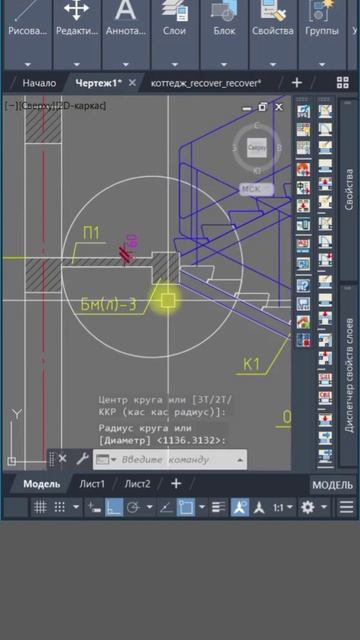Click the В (east) compass letter
Viewport: 360px width, 640px height.
(x=279, y=148)
